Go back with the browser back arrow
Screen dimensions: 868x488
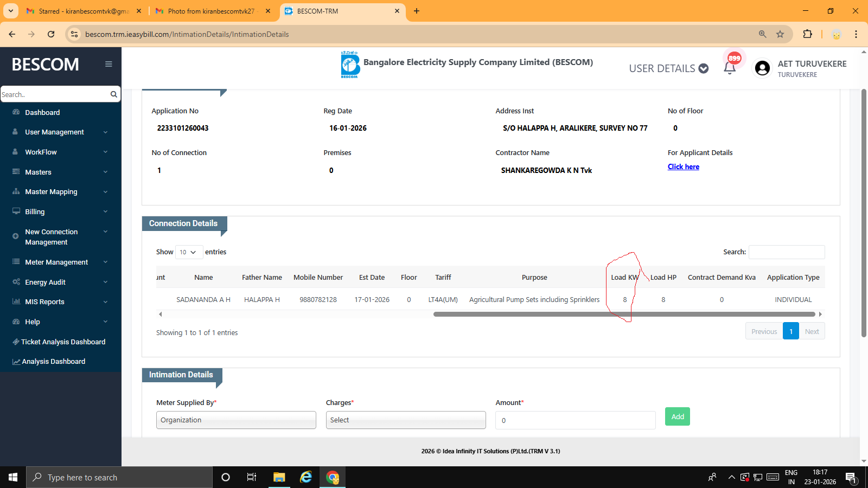click(x=12, y=34)
